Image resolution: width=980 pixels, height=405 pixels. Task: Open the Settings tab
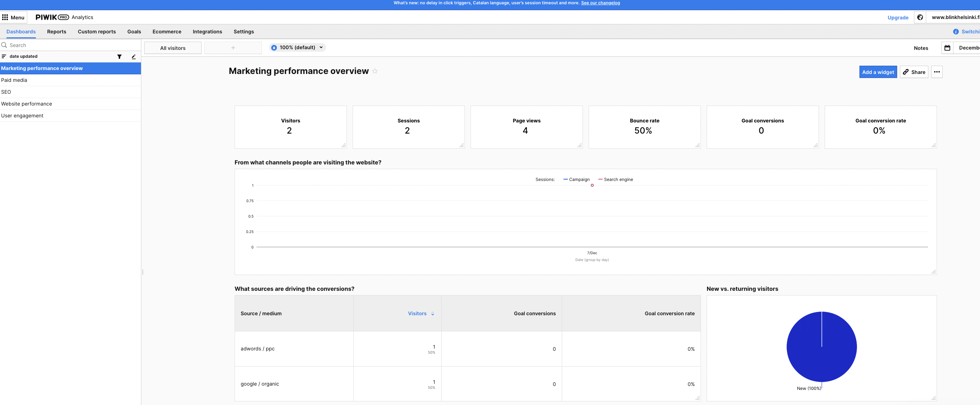[x=244, y=32]
